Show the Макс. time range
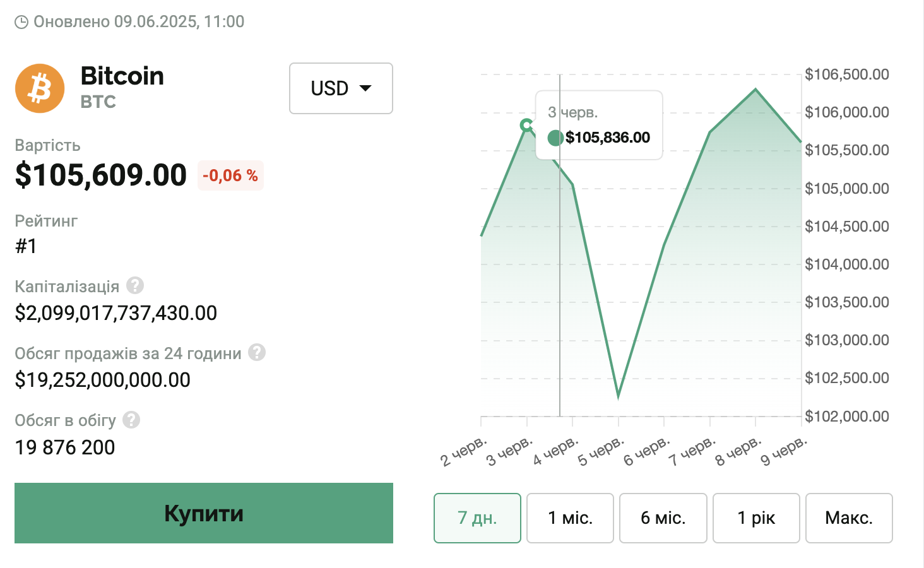Screen dimensions: 924x568 point(849,518)
